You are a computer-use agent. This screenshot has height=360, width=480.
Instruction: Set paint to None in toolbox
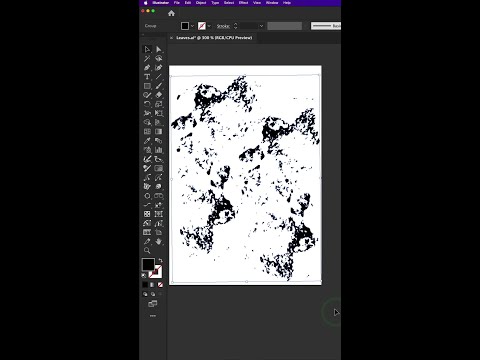pyautogui.click(x=160, y=285)
